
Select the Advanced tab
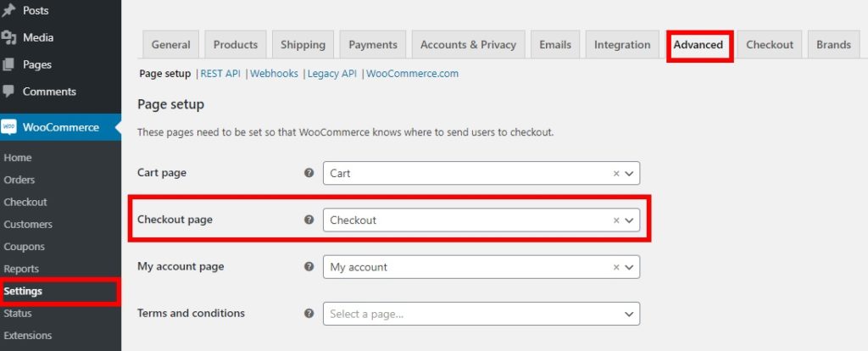698,45
